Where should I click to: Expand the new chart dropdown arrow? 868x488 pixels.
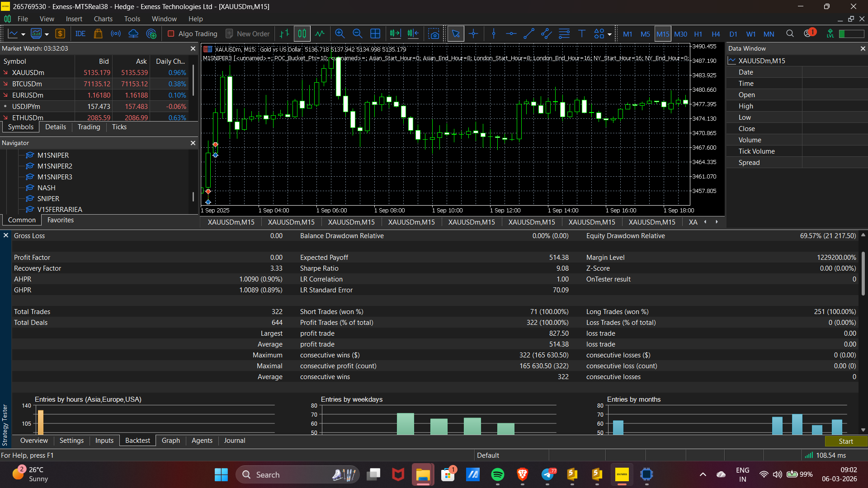[23, 34]
